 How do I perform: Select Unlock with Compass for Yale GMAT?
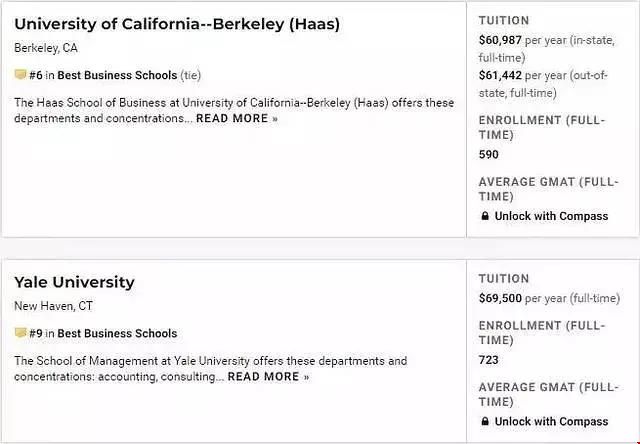point(551,422)
